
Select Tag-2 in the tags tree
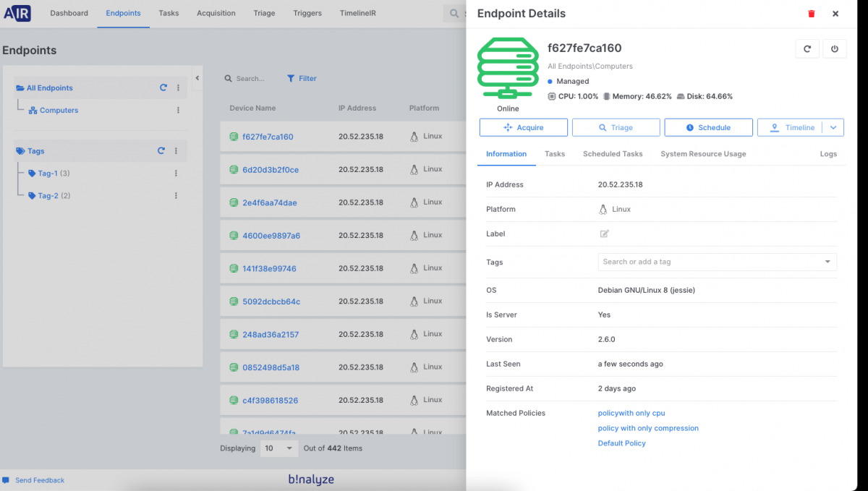coord(48,196)
